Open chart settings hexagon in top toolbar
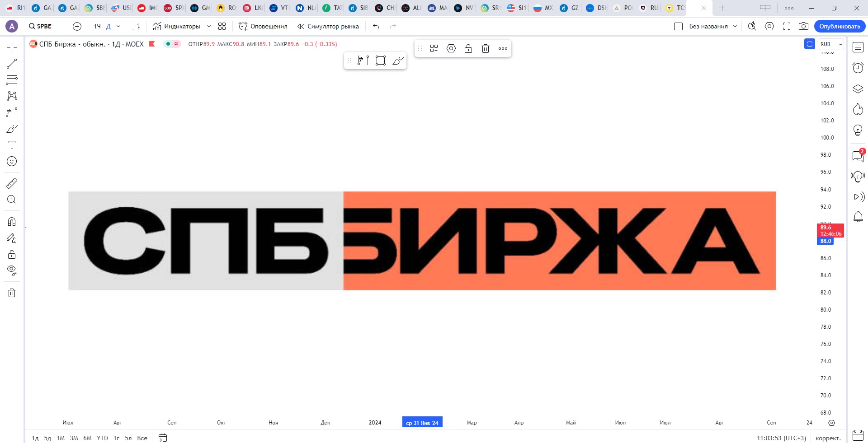This screenshot has height=443, width=868. coord(769,26)
